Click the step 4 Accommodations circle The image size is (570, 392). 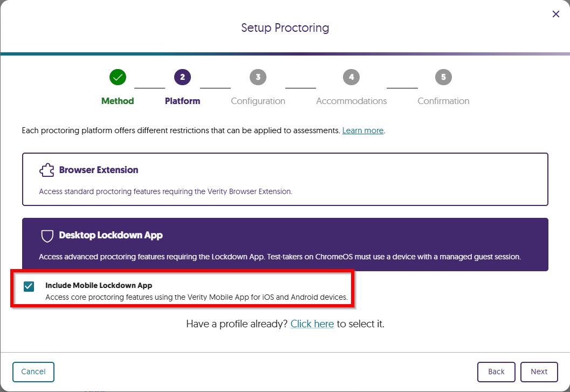(x=351, y=77)
